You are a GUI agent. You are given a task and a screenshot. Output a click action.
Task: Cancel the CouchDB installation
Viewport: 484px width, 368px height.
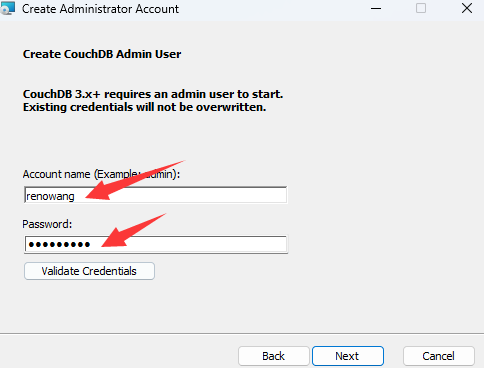coord(439,356)
